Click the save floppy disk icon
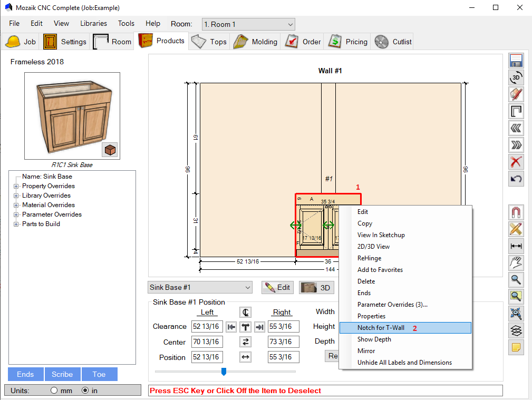 click(516, 61)
